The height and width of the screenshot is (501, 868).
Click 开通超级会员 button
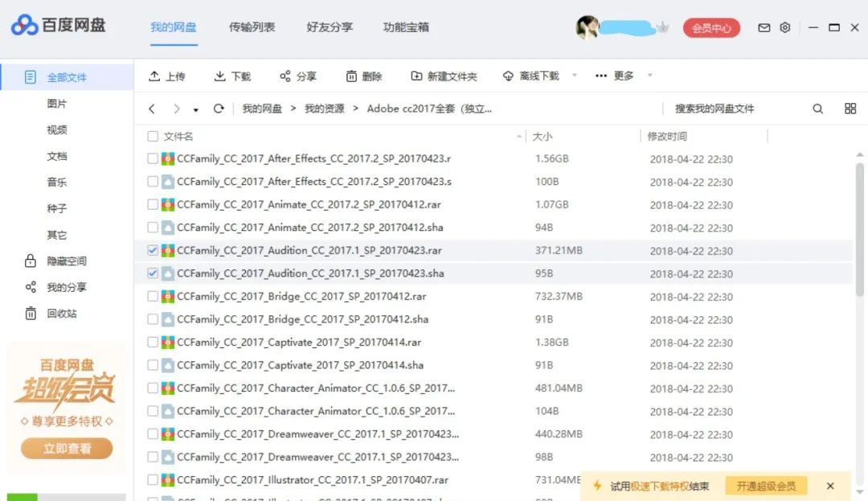766,486
